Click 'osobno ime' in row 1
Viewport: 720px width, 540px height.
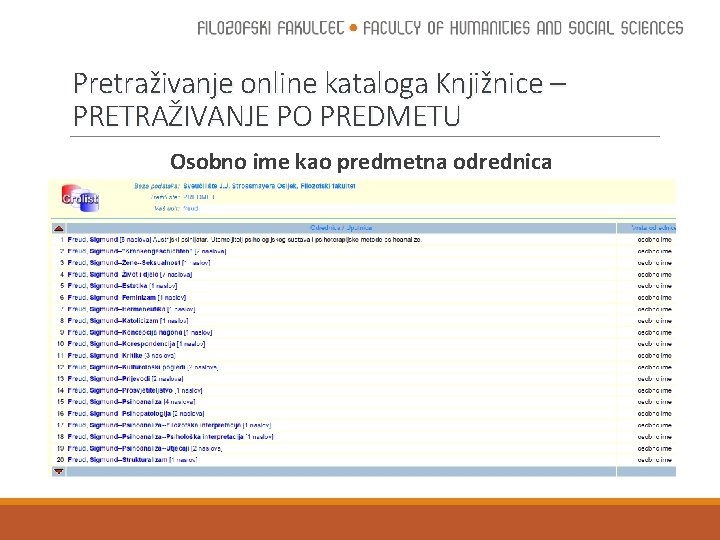coord(654,240)
